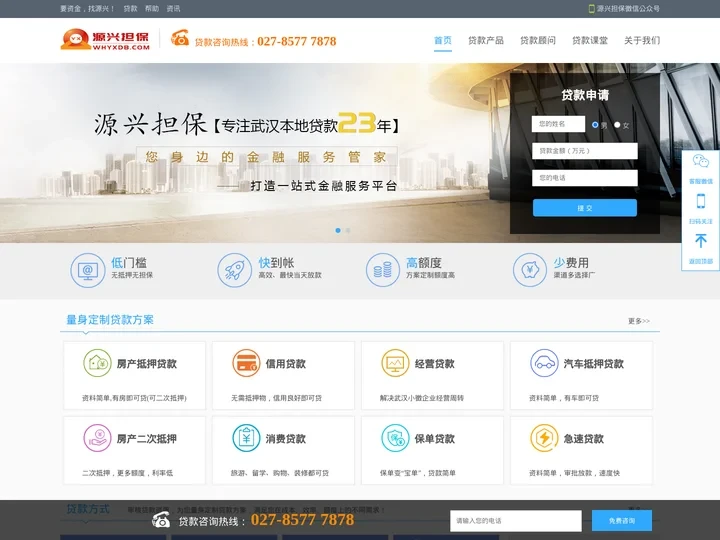The width and height of the screenshot is (720, 540).
Task: Click the 保单贷款 shield icon
Action: pos(395,438)
